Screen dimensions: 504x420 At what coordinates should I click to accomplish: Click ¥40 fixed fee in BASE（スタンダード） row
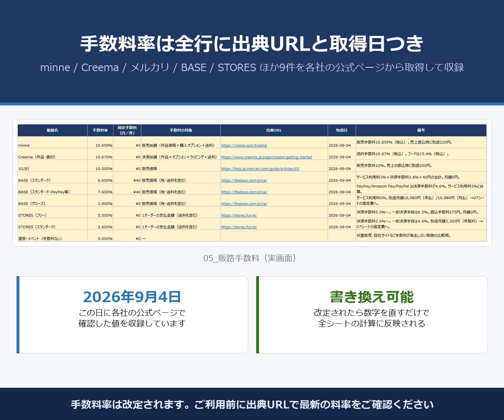127,177
